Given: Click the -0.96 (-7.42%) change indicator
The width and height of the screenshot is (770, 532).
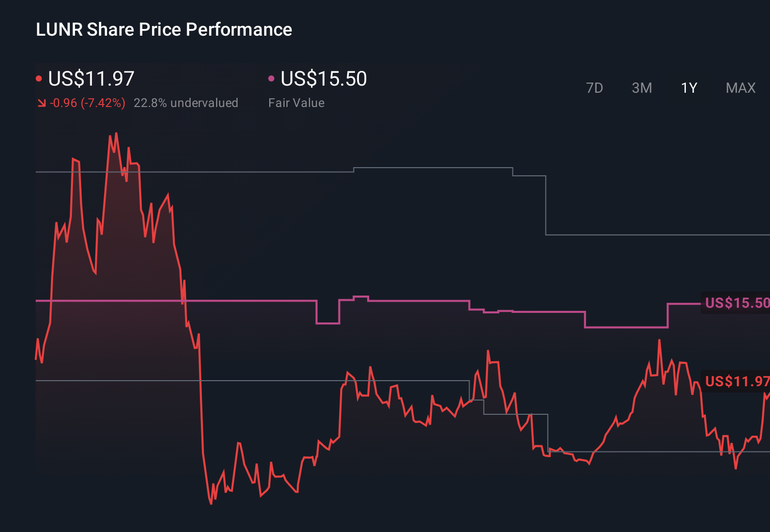Looking at the screenshot, I should point(87,102).
